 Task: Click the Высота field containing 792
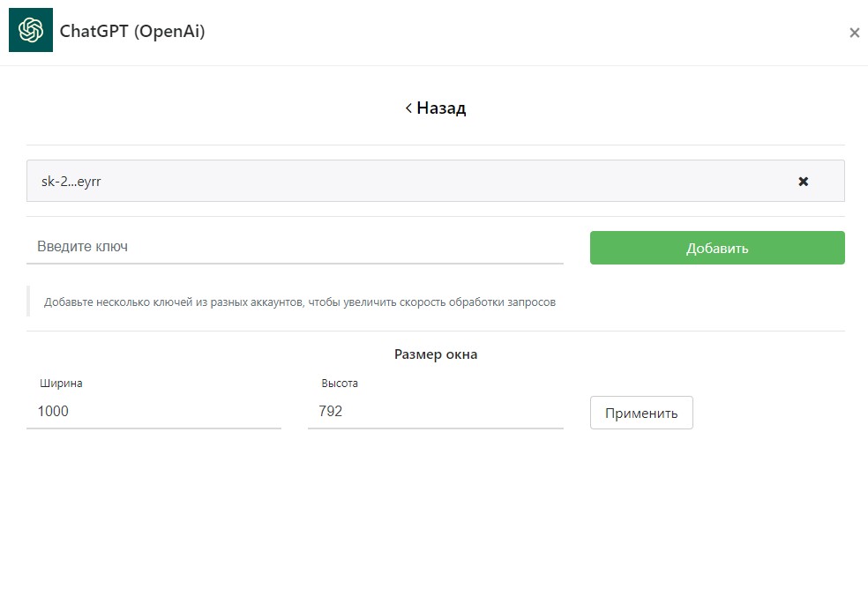(435, 412)
